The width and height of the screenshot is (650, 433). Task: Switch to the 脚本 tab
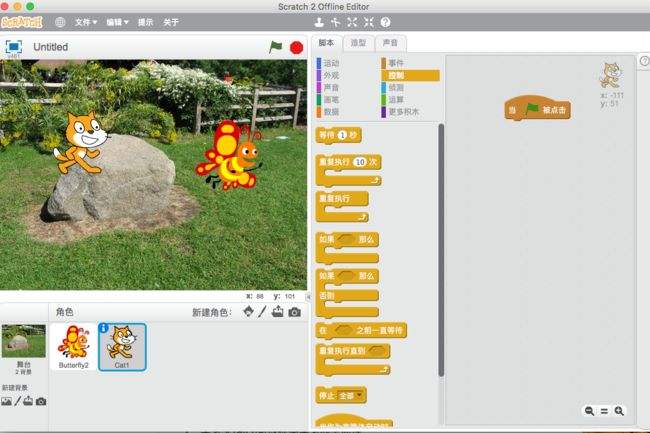(326, 43)
